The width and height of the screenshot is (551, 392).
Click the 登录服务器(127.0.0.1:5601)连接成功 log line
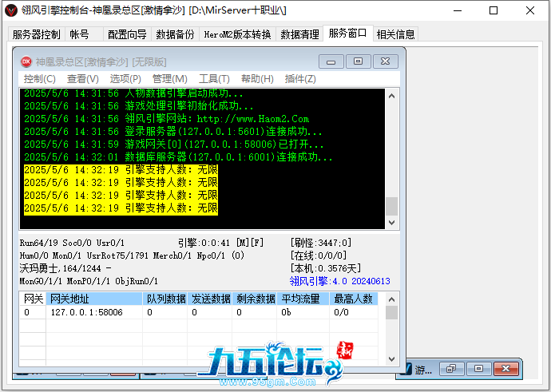pos(173,132)
